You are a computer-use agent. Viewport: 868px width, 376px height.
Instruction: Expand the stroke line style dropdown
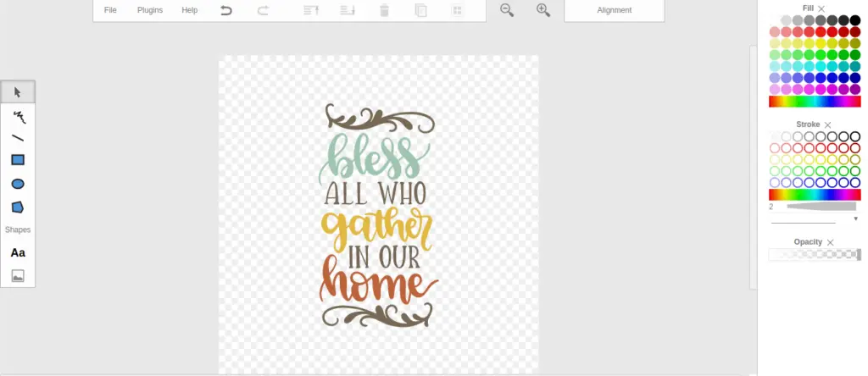tap(855, 219)
